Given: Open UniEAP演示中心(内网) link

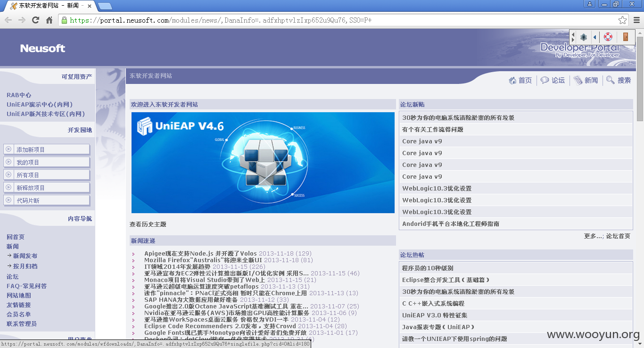Looking at the screenshot, I should pyautogui.click(x=40, y=104).
